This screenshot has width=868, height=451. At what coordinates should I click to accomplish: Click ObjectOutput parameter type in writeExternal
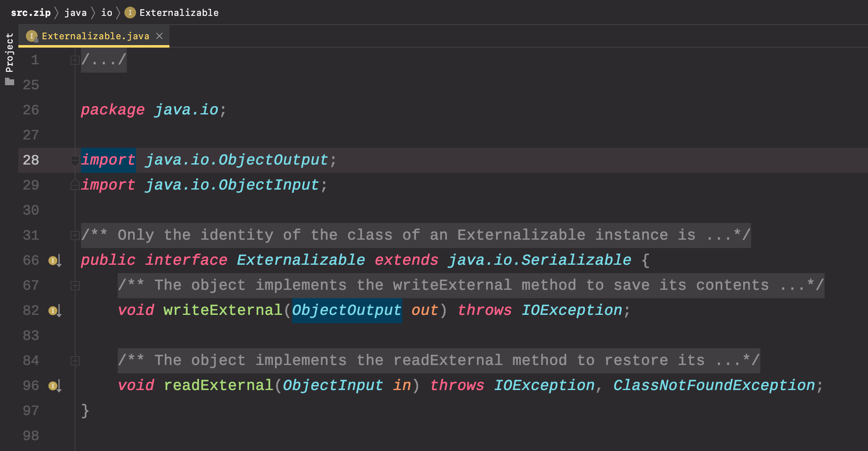click(346, 310)
